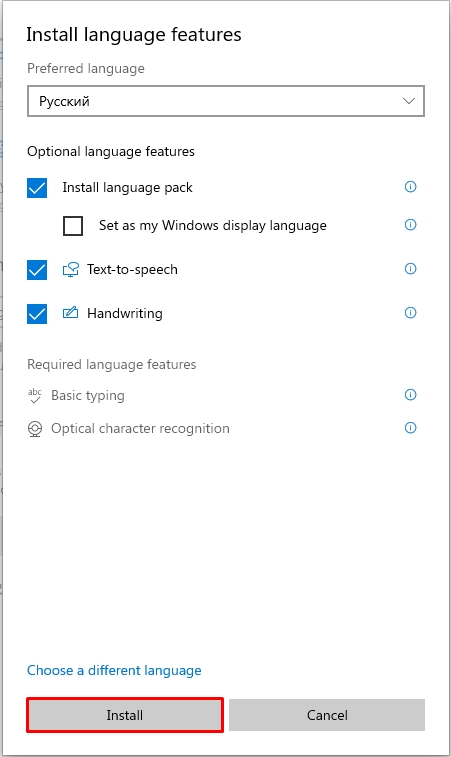This screenshot has height=757, width=451.
Task: Click the Optical character recognition camera icon
Action: tap(35, 429)
